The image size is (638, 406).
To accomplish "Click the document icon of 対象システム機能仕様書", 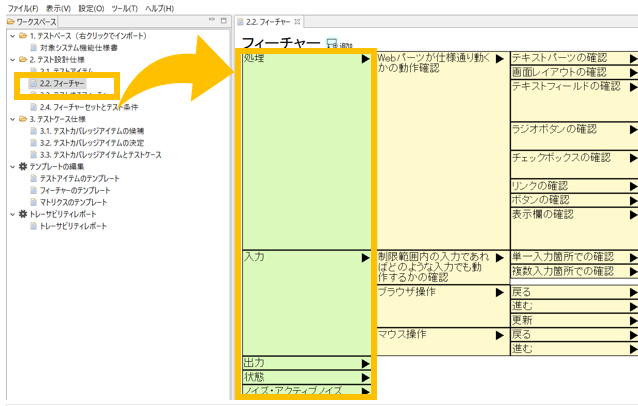I will tap(34, 48).
